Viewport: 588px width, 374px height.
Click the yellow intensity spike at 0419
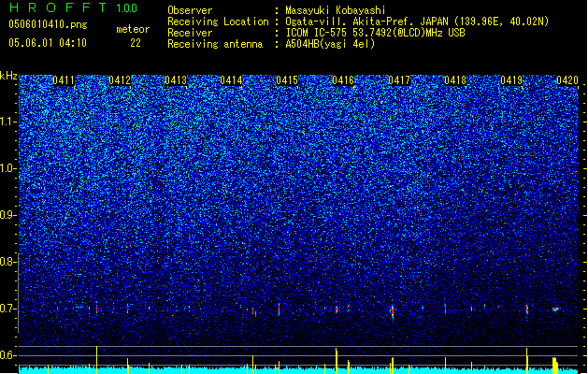tap(527, 361)
